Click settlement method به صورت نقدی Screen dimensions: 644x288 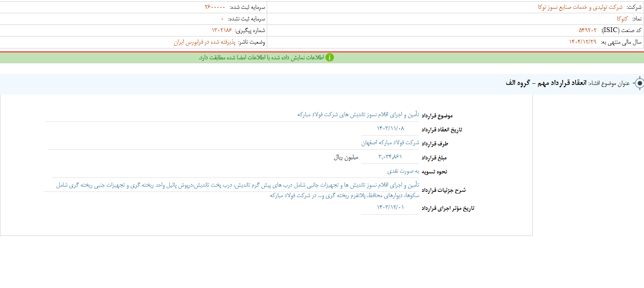pyautogui.click(x=403, y=171)
